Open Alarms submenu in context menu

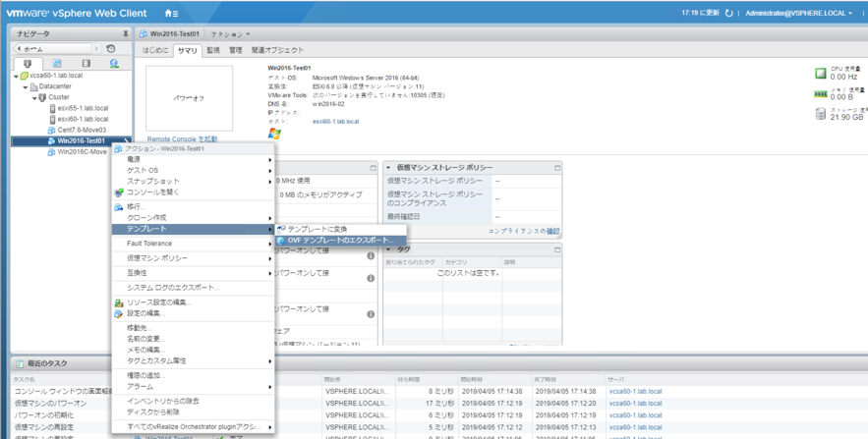(194, 387)
